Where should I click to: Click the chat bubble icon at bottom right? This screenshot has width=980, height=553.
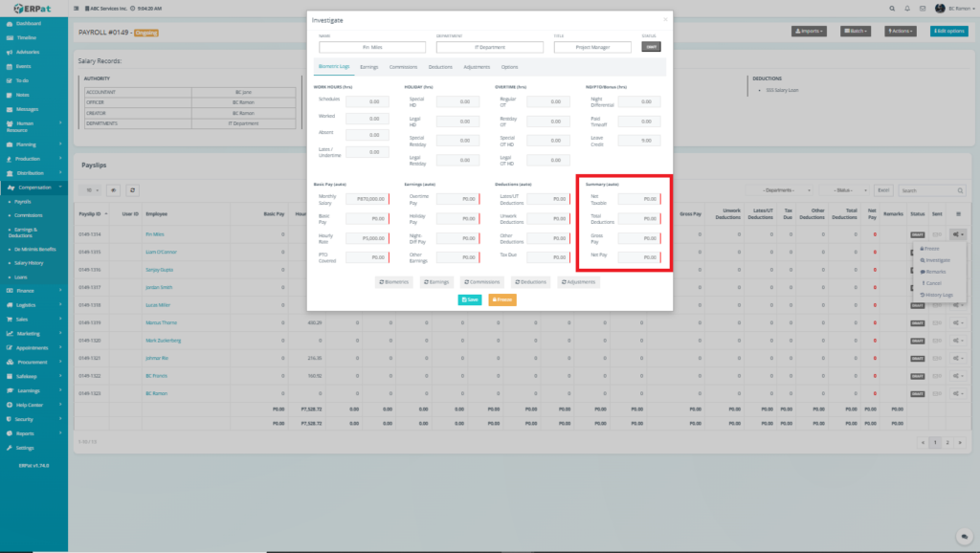964,537
